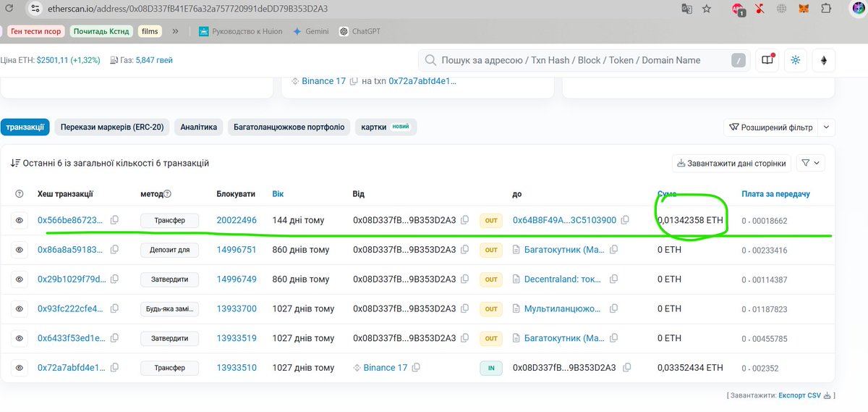The width and height of the screenshot is (868, 412).
Task: Click the help icon next to метод
Action: click(167, 194)
